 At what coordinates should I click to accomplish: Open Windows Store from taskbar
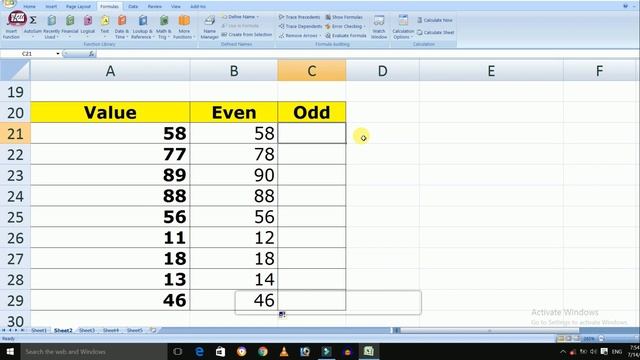(220, 351)
